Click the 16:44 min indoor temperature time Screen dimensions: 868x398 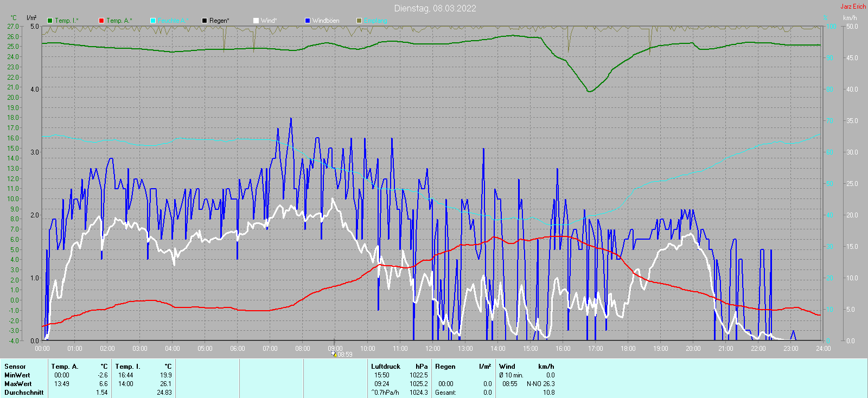(x=126, y=375)
